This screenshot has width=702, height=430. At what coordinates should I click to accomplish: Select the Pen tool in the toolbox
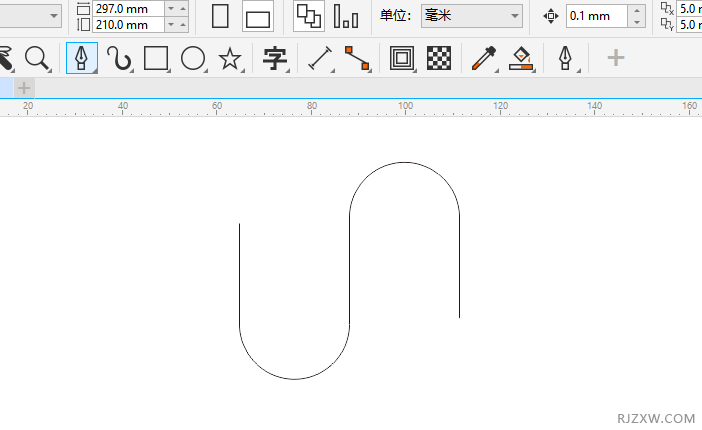82,59
